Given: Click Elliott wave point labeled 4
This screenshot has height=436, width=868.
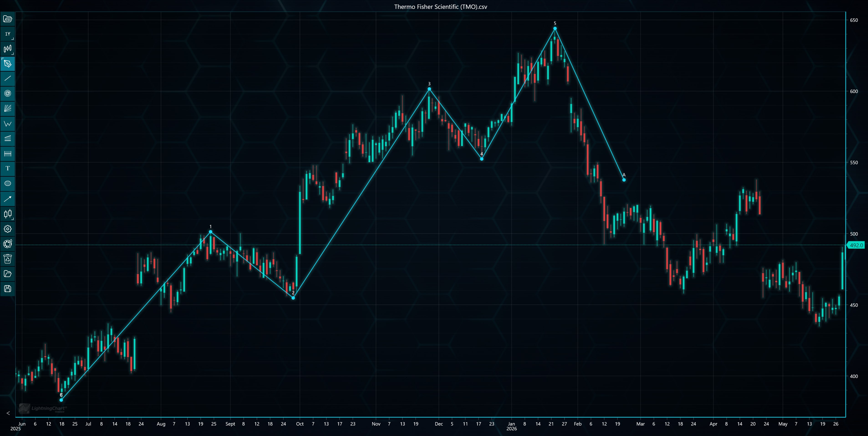Looking at the screenshot, I should point(482,159).
